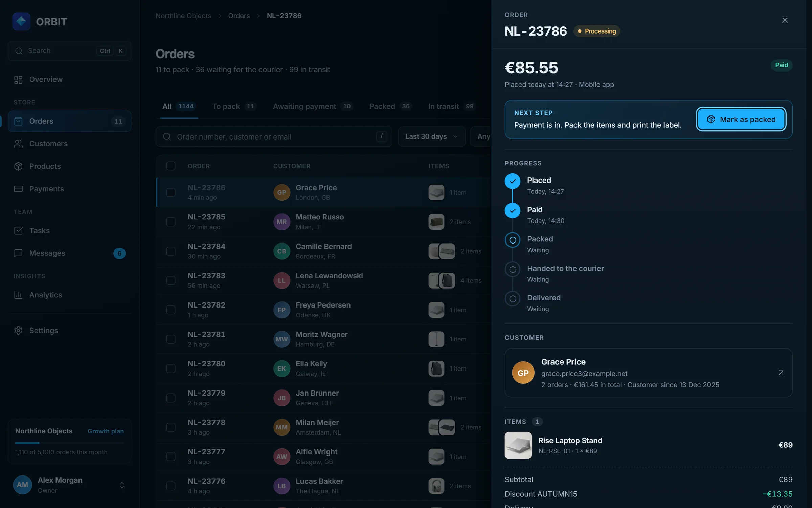This screenshot has height=508, width=812.
Task: Open Overview from the sidebar
Action: click(x=69, y=79)
